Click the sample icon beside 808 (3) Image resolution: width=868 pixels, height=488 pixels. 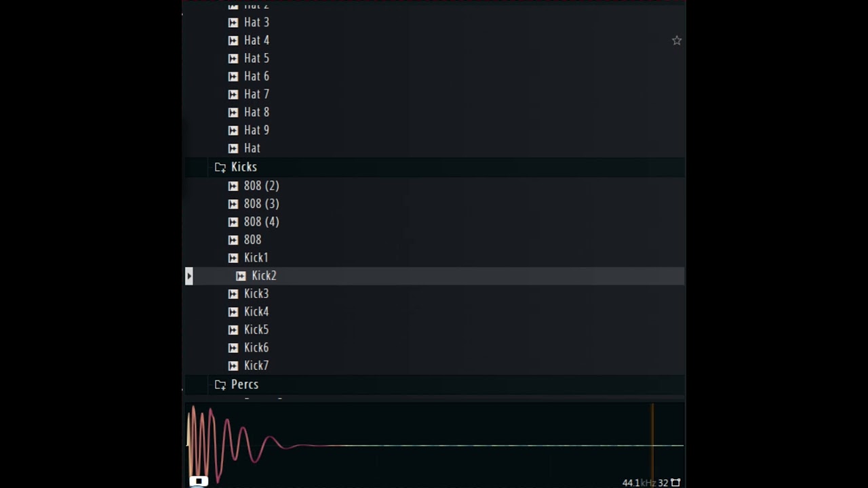tap(233, 204)
